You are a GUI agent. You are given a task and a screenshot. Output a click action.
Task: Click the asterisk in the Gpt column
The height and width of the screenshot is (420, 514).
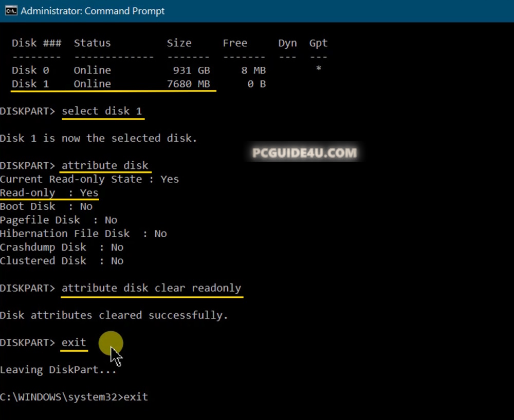(x=319, y=69)
